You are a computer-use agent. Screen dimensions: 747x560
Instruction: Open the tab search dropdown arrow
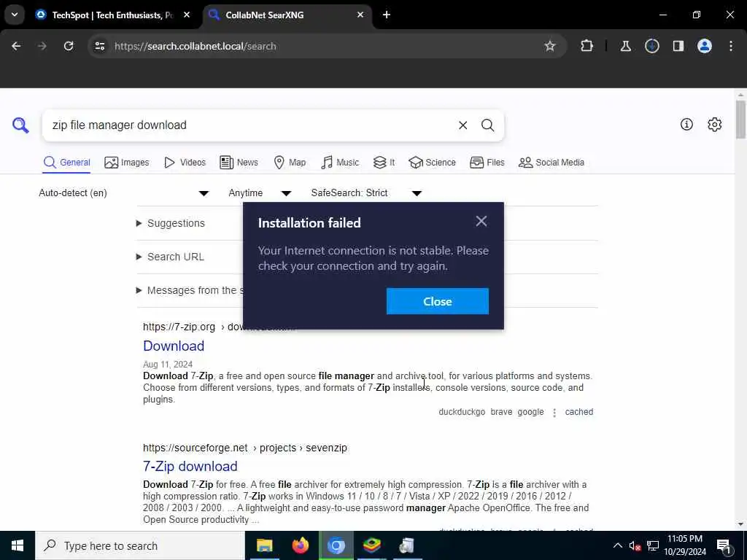coord(15,15)
